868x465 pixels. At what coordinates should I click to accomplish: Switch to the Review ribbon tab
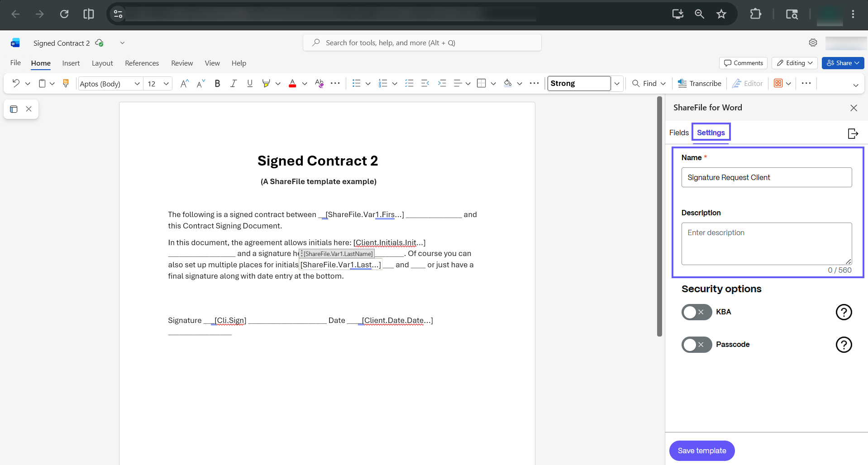(x=182, y=63)
